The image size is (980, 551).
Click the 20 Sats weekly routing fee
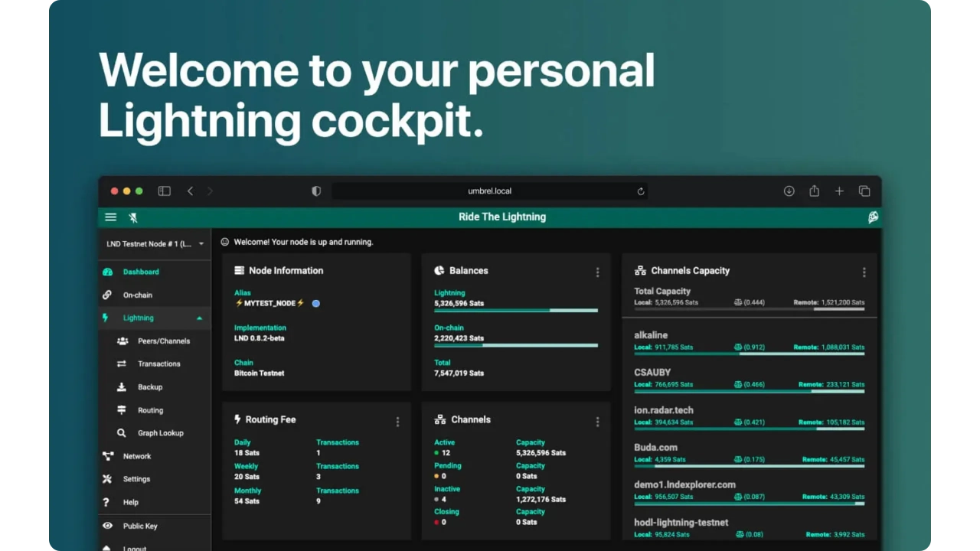coord(245,477)
